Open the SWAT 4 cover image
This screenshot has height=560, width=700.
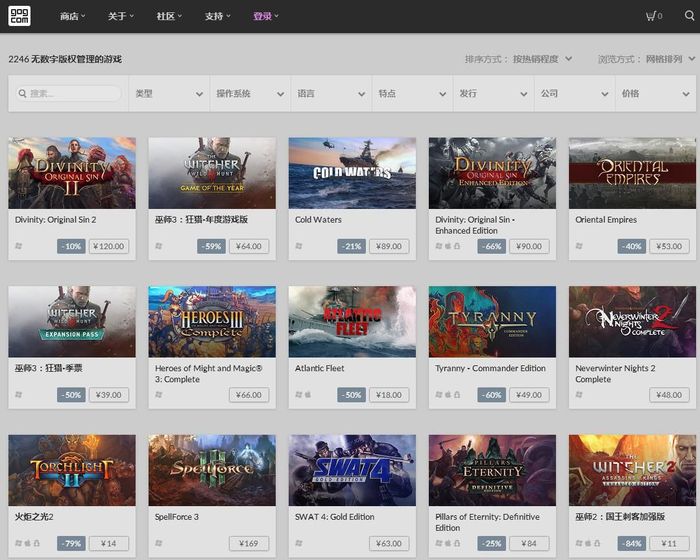tap(352, 470)
